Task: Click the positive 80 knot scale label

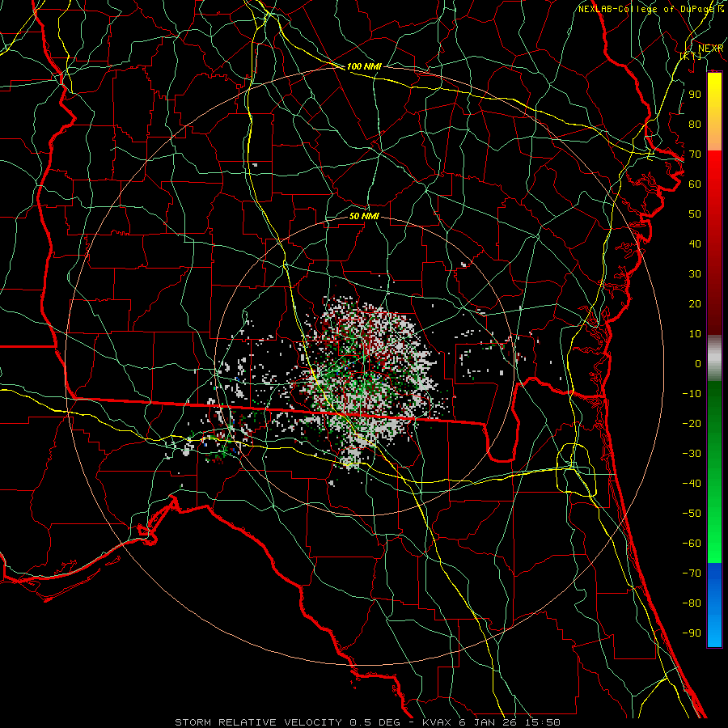Action: click(x=695, y=124)
